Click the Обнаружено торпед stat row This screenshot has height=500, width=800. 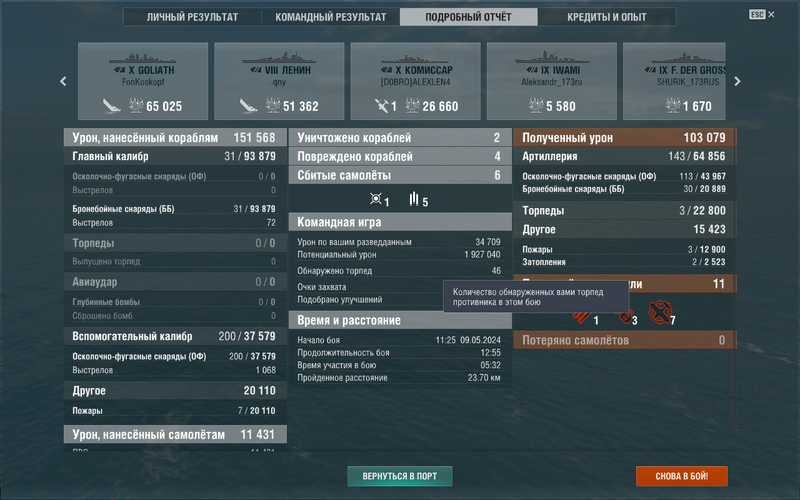(399, 270)
